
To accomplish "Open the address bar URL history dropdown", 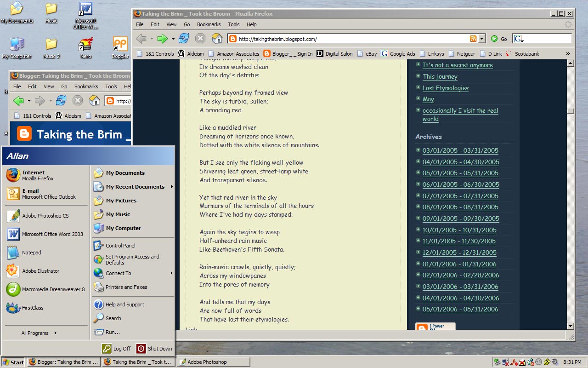I will pos(481,39).
